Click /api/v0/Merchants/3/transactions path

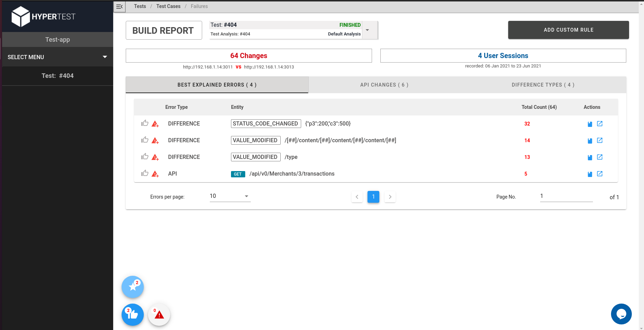292,174
